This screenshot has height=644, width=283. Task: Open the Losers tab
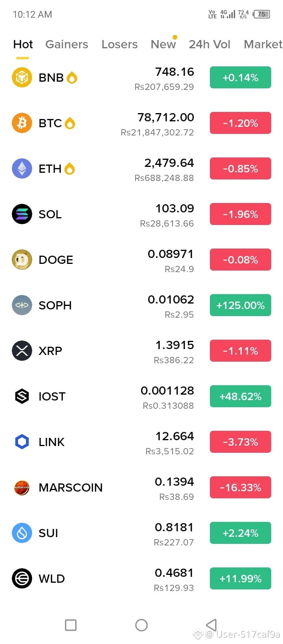point(119,44)
